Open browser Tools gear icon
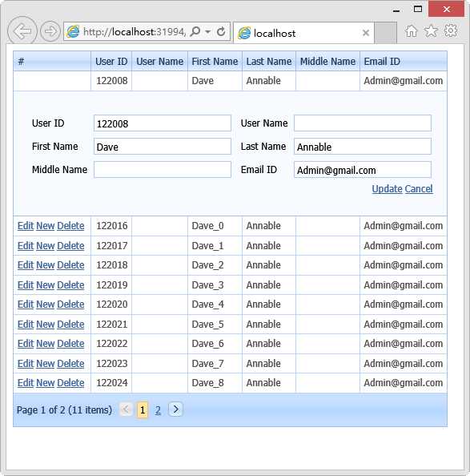470x476 pixels. pos(451,30)
